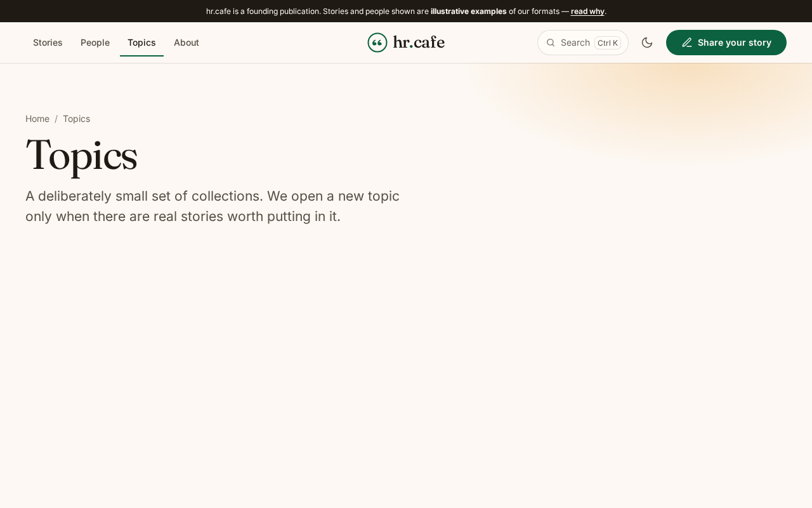Follow the 'read why' banner link
Screen dimensions: 812x508
tap(587, 11)
